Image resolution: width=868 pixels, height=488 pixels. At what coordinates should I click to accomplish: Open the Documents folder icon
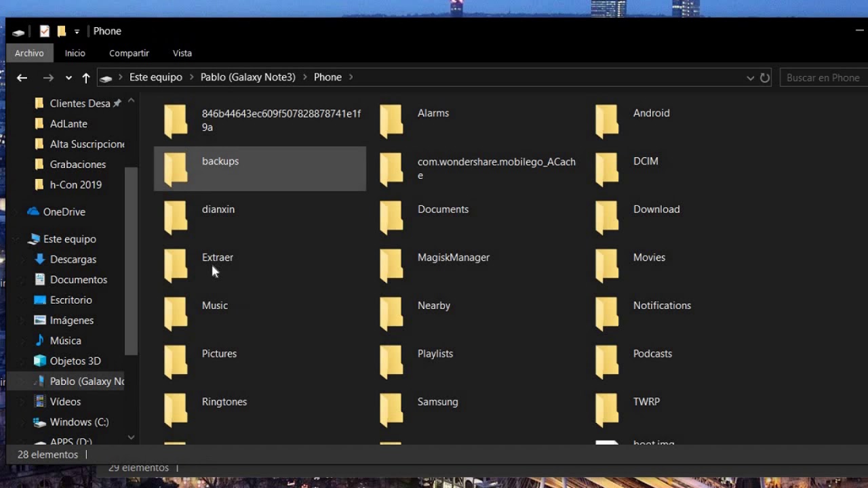pyautogui.click(x=391, y=217)
